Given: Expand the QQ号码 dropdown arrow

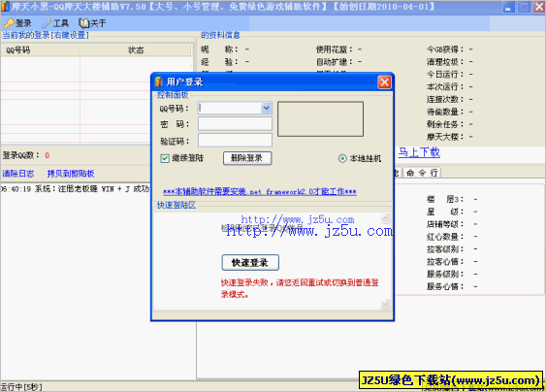Looking at the screenshot, I should (266, 108).
